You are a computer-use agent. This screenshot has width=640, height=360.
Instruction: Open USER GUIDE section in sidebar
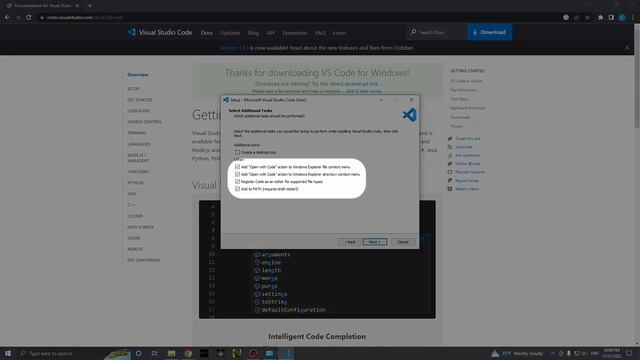(138, 111)
